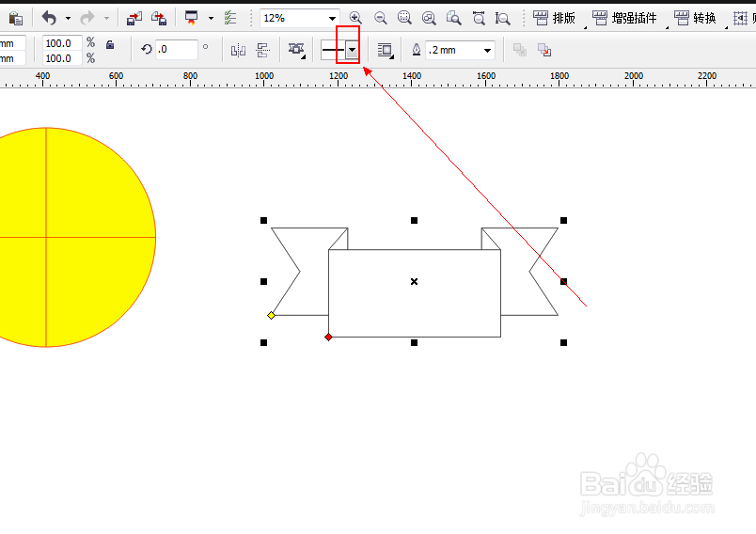Viewport: 756px width, 534px height.
Task: Open the 增强插件 toolbar menu
Action: [x=625, y=18]
